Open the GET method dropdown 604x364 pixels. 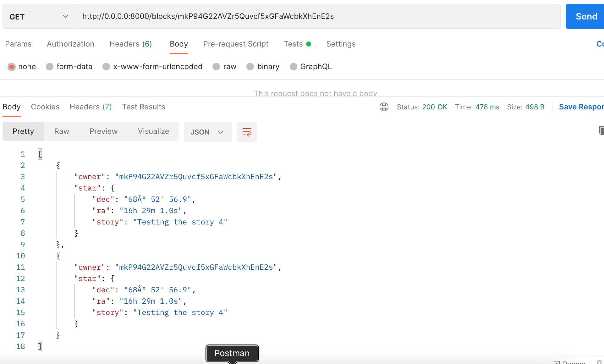click(x=39, y=17)
